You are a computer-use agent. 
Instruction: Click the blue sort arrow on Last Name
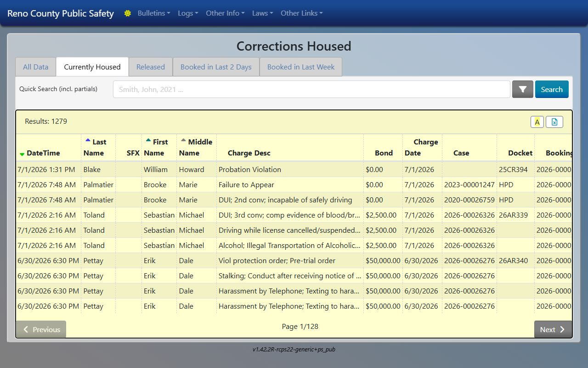(x=88, y=140)
